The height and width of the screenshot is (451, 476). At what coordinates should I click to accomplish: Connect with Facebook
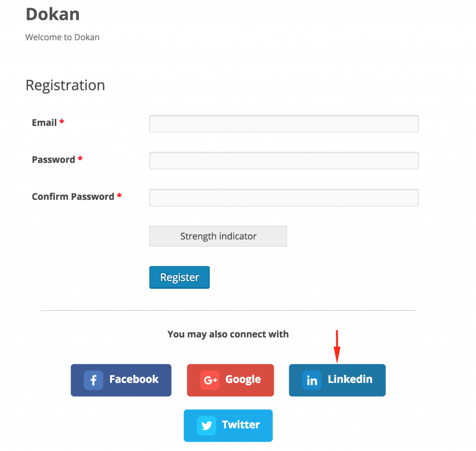[121, 380]
